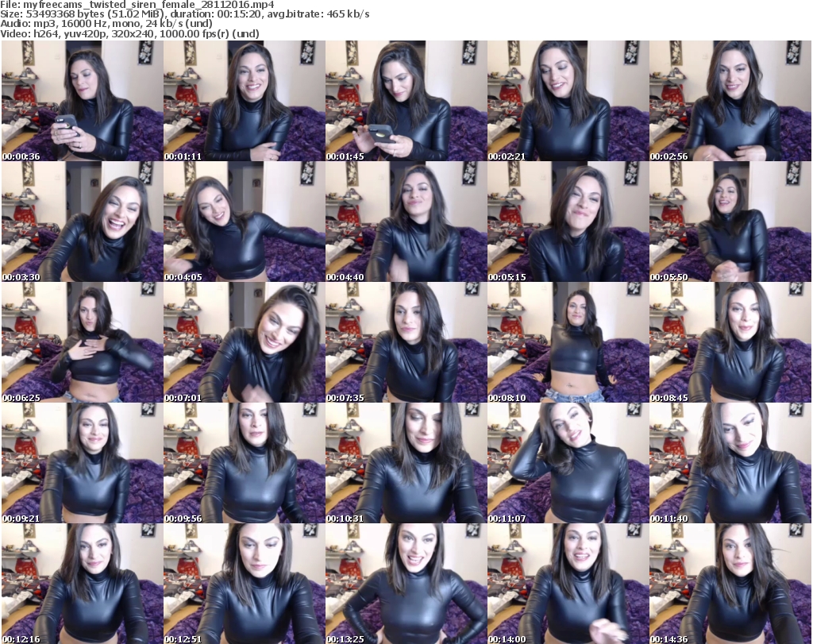Choose the frame stamped 00:05:50
Viewport: 813px width, 644px height.
point(730,222)
